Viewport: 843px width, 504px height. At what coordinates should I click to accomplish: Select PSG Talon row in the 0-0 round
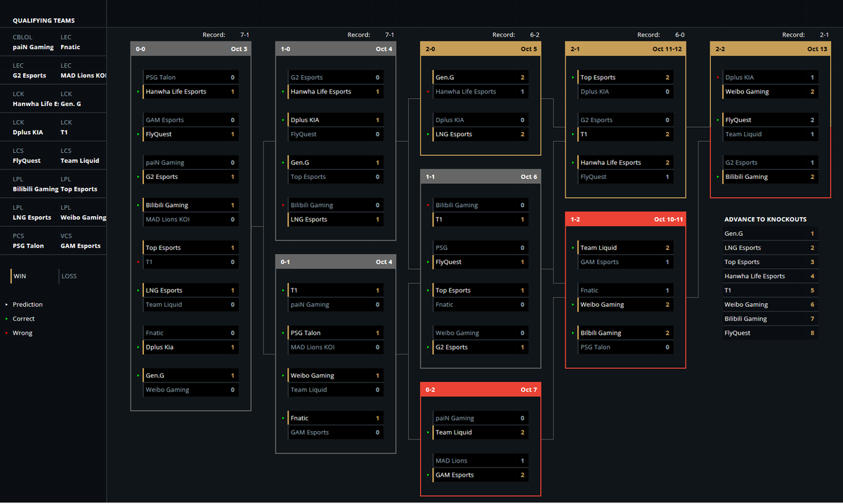tap(190, 77)
